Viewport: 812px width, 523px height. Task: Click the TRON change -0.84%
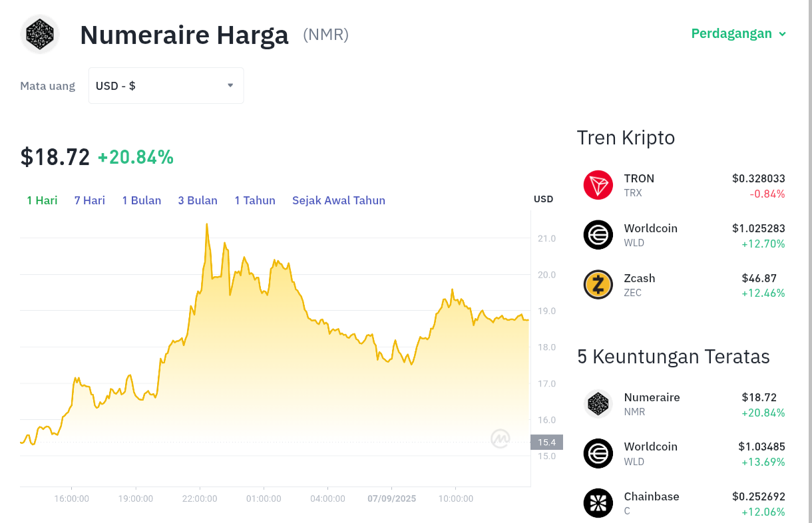[x=767, y=194]
